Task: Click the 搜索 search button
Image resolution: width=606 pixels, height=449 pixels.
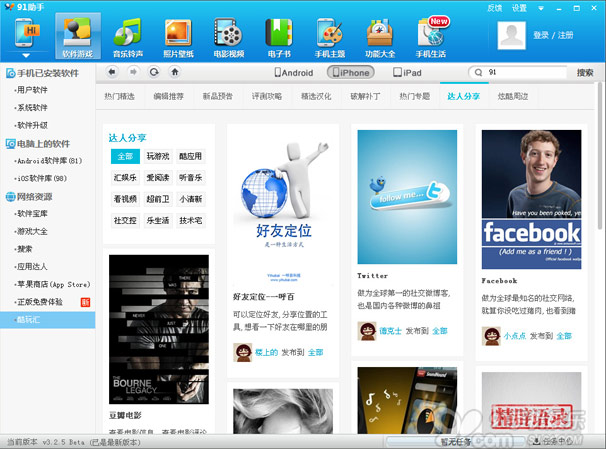Action: [x=585, y=73]
